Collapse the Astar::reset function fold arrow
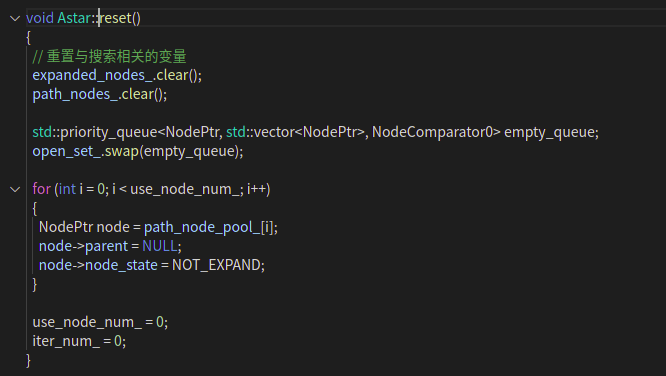666x376 pixels. pyautogui.click(x=15, y=18)
